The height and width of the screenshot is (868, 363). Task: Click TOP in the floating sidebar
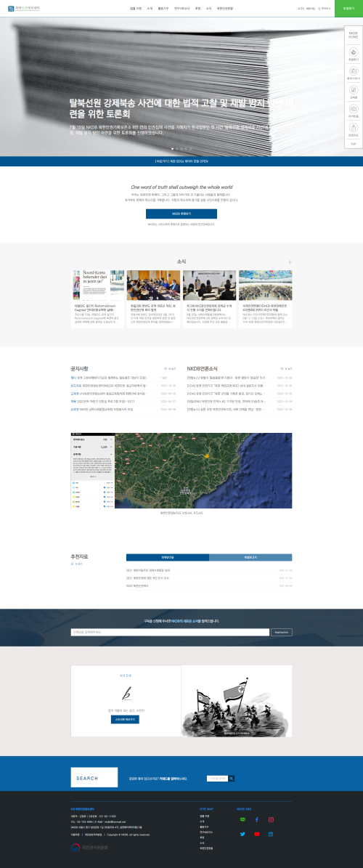click(354, 144)
